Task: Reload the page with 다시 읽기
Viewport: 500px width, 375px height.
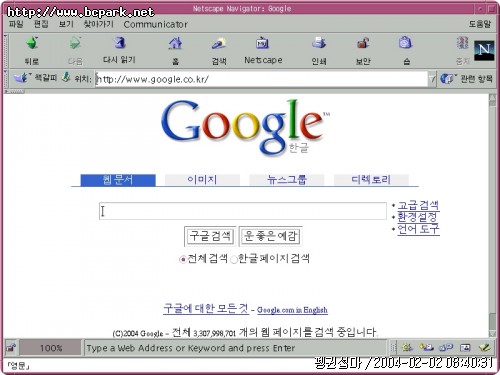Action: point(119,43)
